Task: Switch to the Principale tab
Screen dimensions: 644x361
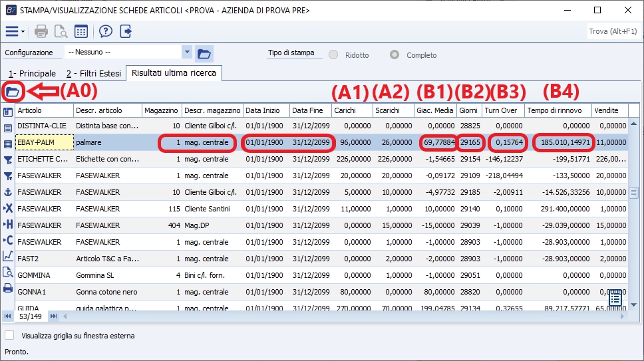Action: point(32,74)
